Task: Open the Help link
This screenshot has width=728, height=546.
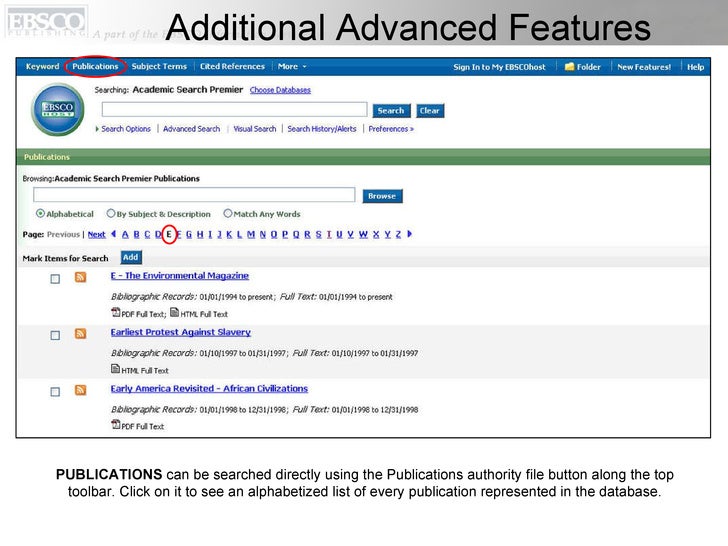Action: tap(696, 67)
